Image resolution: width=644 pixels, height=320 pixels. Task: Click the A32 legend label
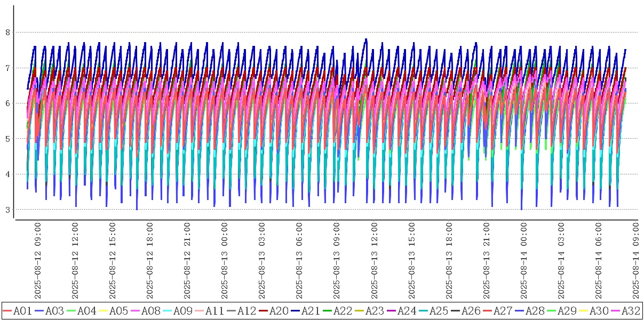coord(631,310)
